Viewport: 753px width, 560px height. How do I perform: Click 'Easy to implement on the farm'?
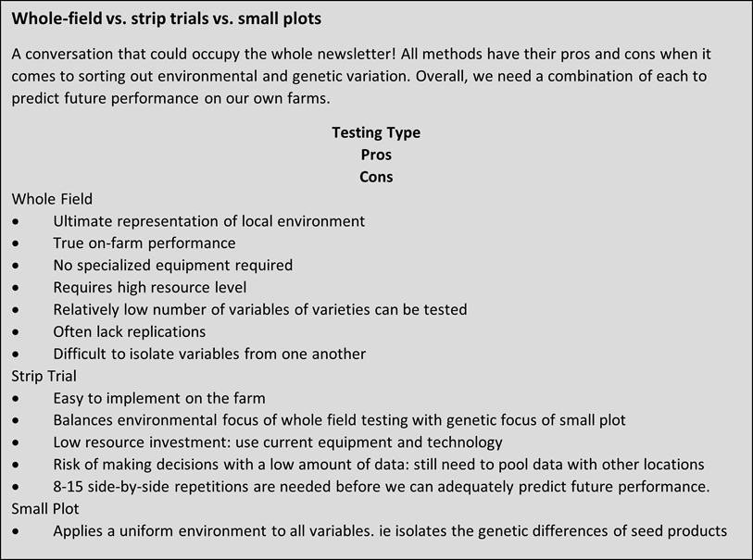coord(159,398)
